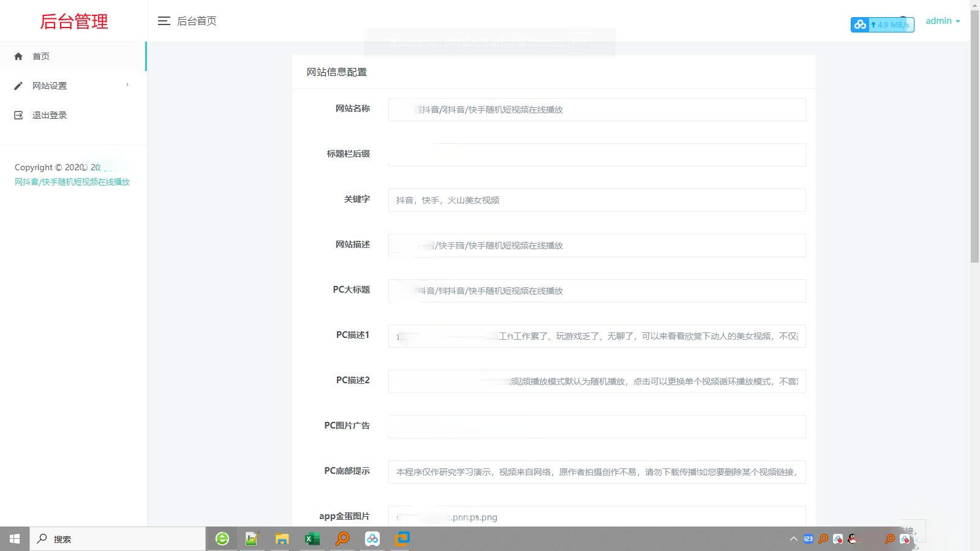Open the orange magnifier search app in taskbar
This screenshot has width=980, height=551.
click(342, 539)
